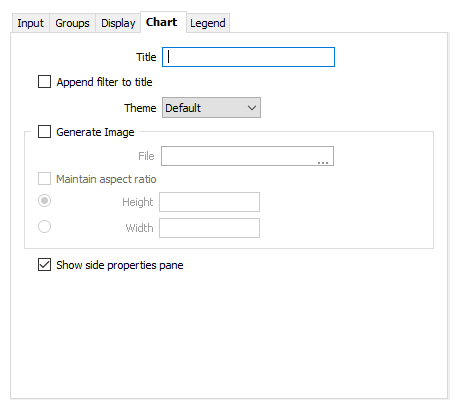The image size is (459, 413).
Task: Check the Maintain aspect ratio box
Action: pos(44,179)
